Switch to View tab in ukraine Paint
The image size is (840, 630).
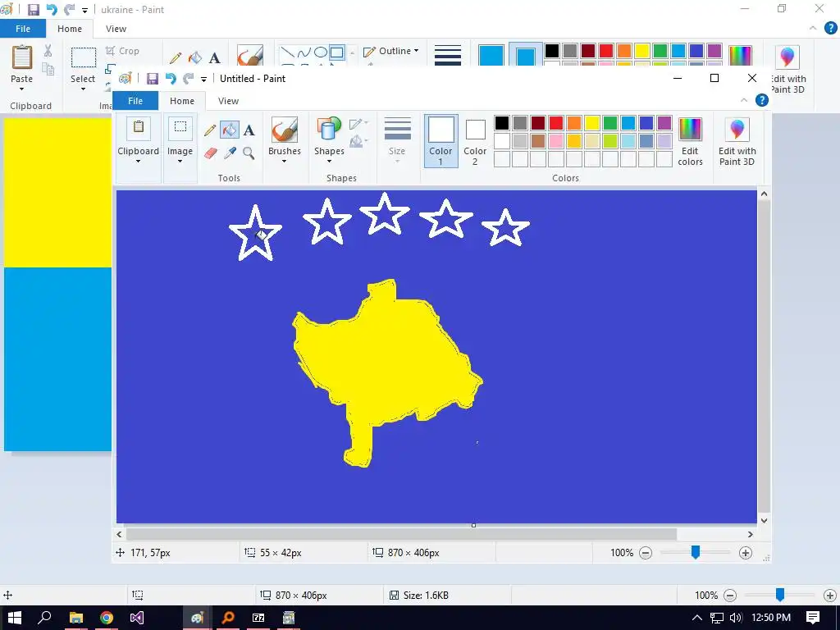coord(116,29)
